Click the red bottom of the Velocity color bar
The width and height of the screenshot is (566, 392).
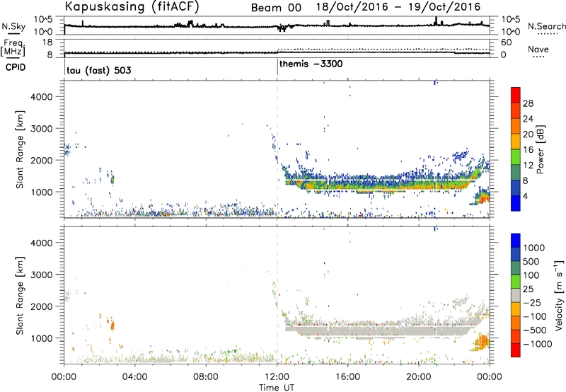pyautogui.click(x=516, y=350)
